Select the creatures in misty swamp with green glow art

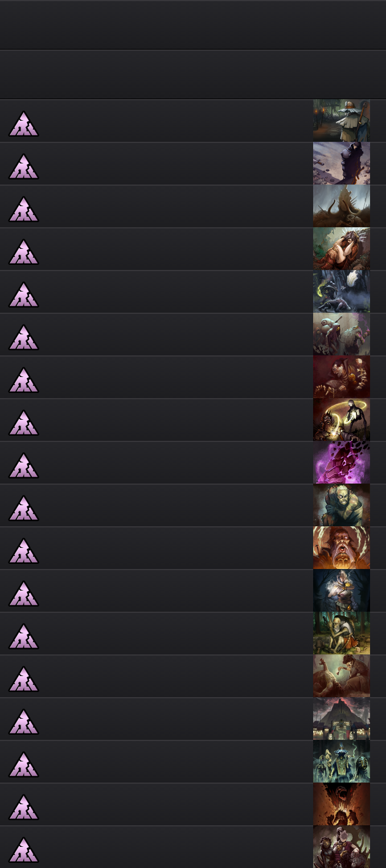pos(342,292)
